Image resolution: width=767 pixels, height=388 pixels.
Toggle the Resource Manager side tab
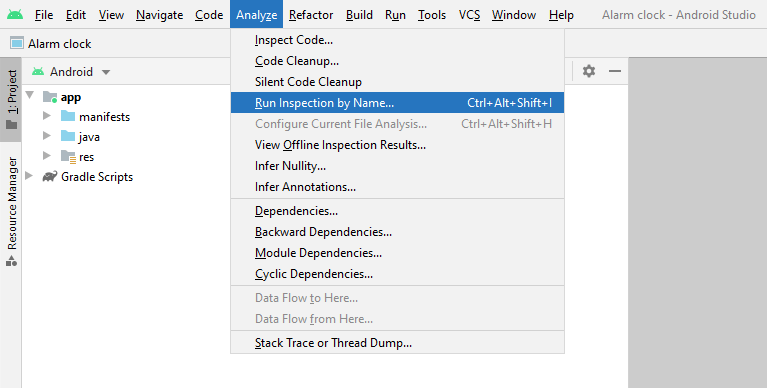click(11, 211)
